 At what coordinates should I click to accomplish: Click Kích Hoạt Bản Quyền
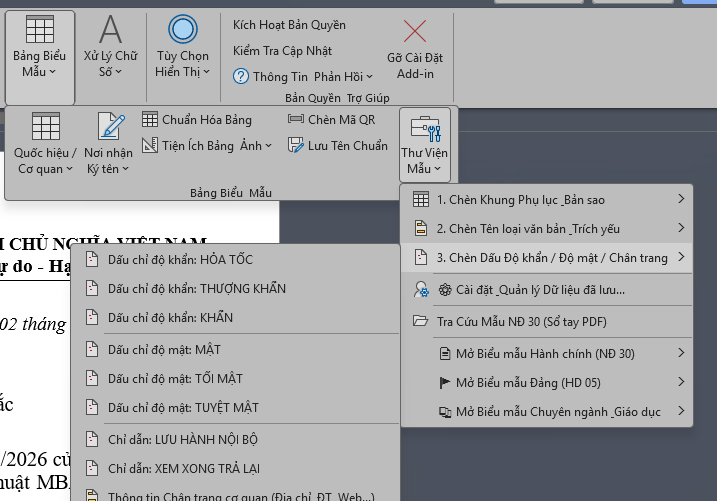tap(289, 25)
